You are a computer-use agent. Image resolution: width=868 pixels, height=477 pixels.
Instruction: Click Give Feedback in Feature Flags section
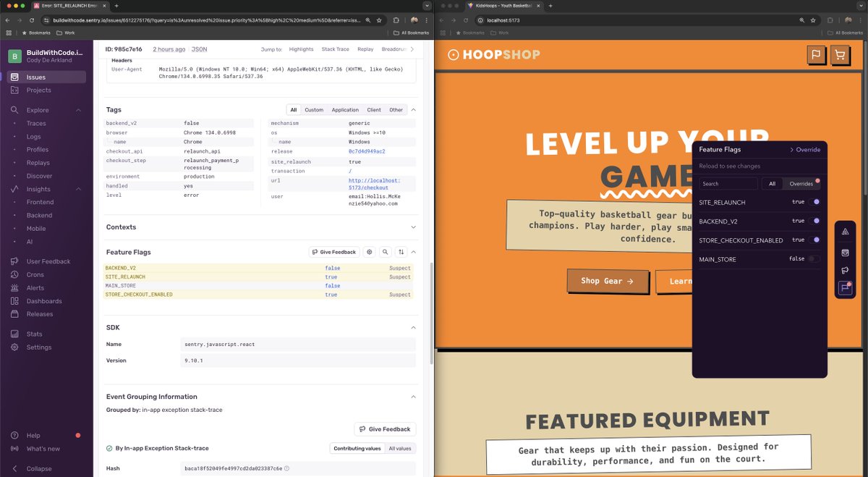click(x=334, y=252)
